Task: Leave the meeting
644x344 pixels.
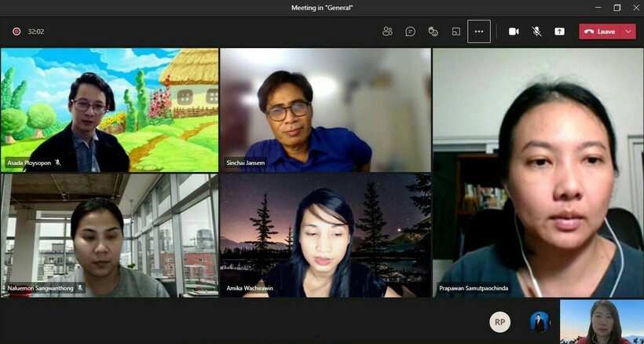Action: click(600, 31)
